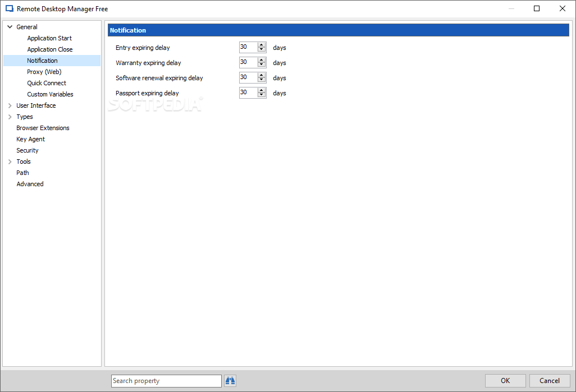Expand the Tools tree node
Image resolution: width=576 pixels, height=392 pixels.
[x=10, y=162]
